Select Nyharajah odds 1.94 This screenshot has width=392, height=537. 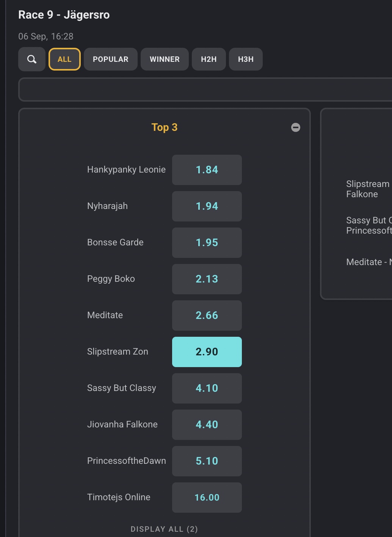(207, 206)
